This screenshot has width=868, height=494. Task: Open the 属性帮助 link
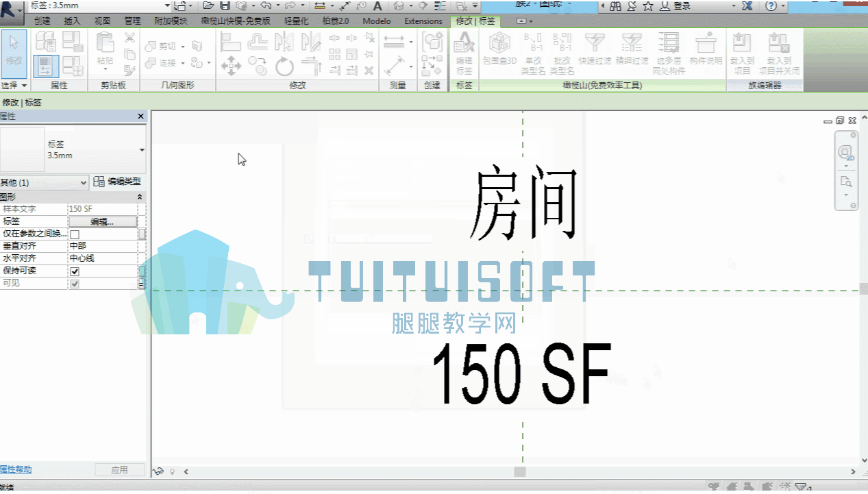[15, 469]
